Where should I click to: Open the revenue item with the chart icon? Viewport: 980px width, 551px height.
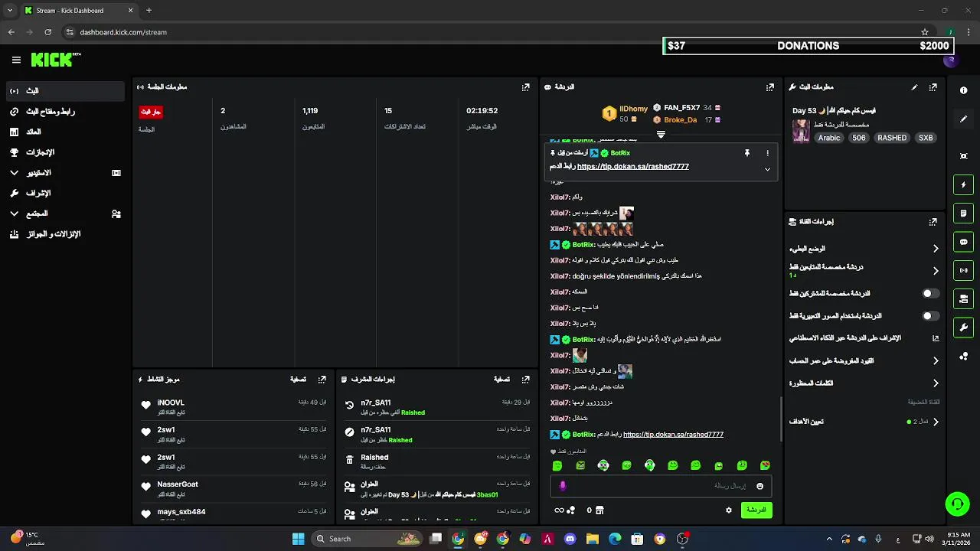tap(64, 132)
